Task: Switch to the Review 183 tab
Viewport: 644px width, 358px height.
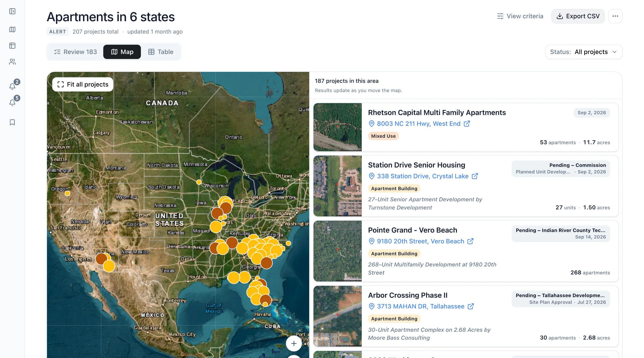Action: click(x=75, y=52)
